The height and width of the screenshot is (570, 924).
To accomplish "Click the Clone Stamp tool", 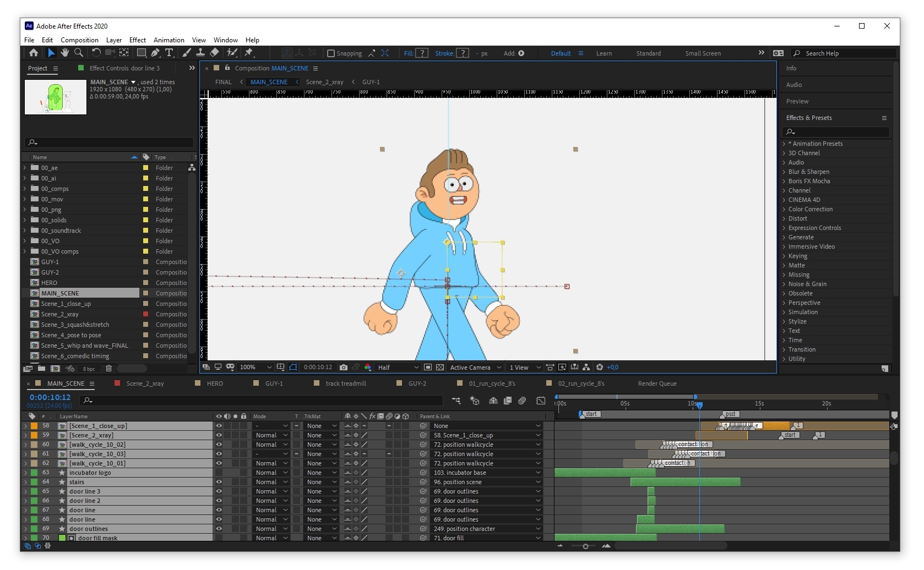I will click(x=200, y=53).
